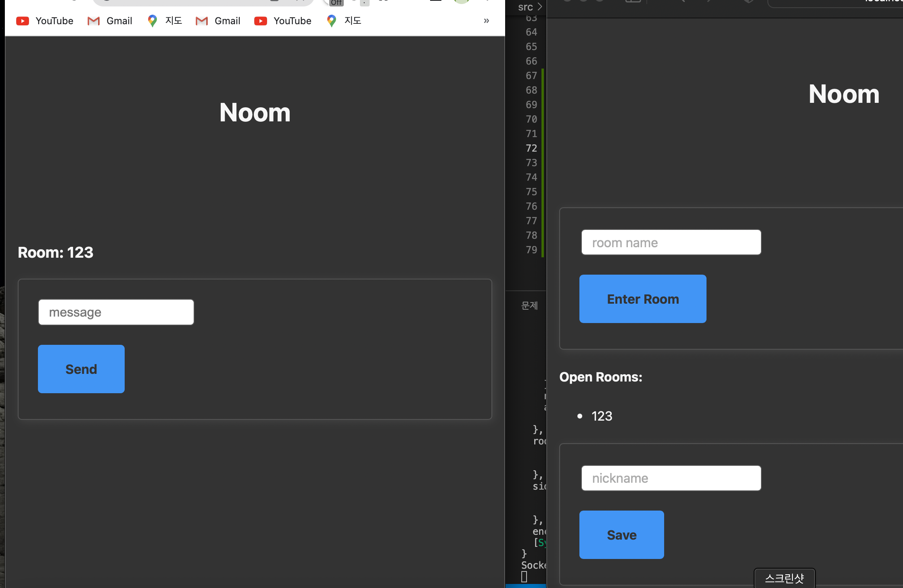Switch to the 문제 panel tab
The image size is (903, 588).
click(x=529, y=306)
